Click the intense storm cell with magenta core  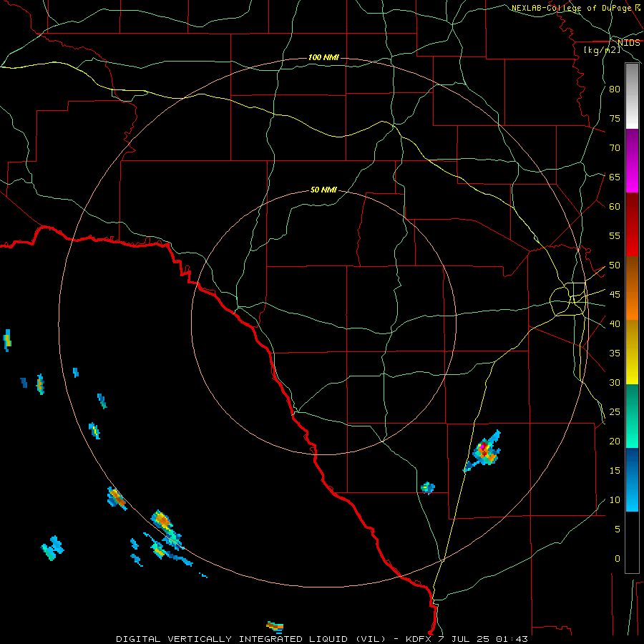(x=484, y=451)
